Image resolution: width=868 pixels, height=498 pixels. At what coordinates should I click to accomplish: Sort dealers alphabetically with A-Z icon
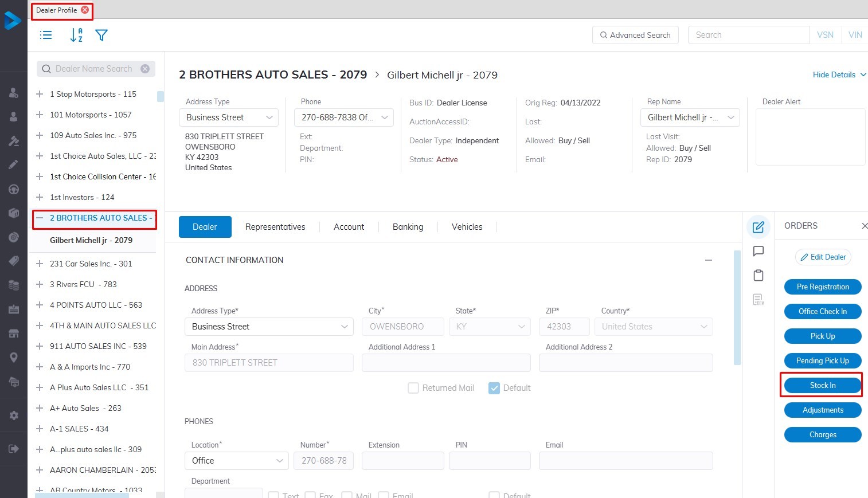coord(76,36)
